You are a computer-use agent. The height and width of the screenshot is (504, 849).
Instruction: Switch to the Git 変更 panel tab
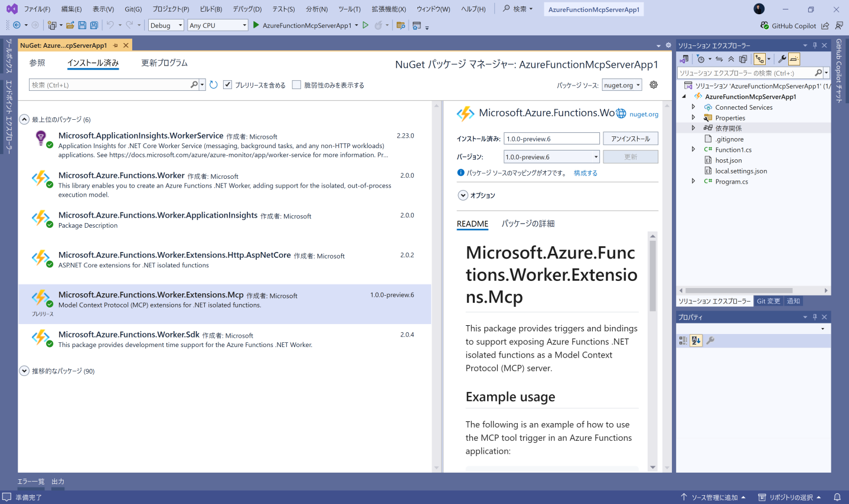click(769, 301)
